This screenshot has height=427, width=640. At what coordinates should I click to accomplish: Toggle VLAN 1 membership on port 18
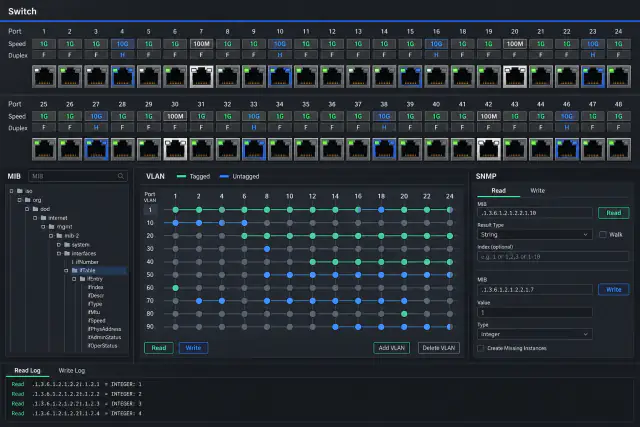[381, 210]
